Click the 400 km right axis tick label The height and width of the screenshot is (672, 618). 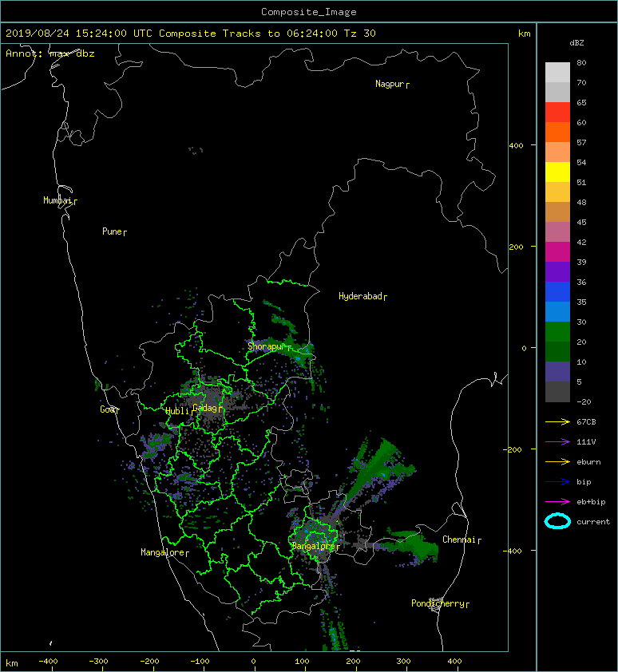tap(516, 146)
